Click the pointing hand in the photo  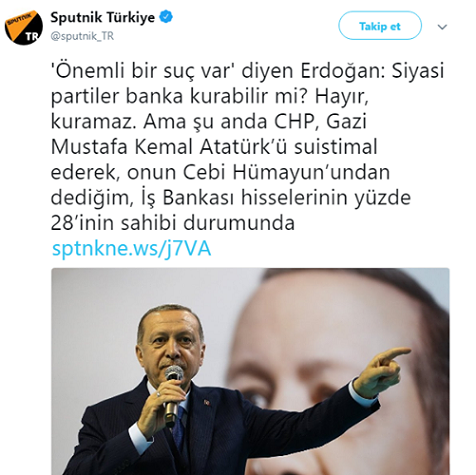(382, 371)
